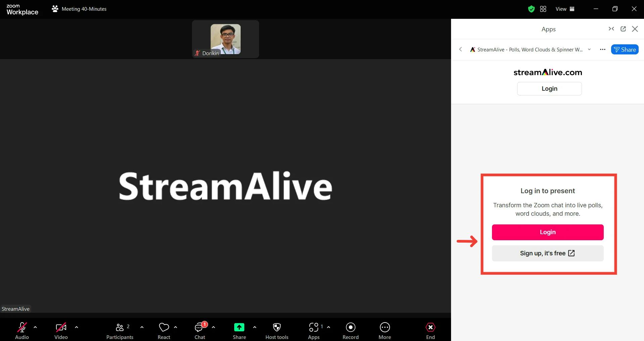Viewport: 644px width, 341px height.
Task: Expand the chevron beside Chat
Action: [213, 327]
